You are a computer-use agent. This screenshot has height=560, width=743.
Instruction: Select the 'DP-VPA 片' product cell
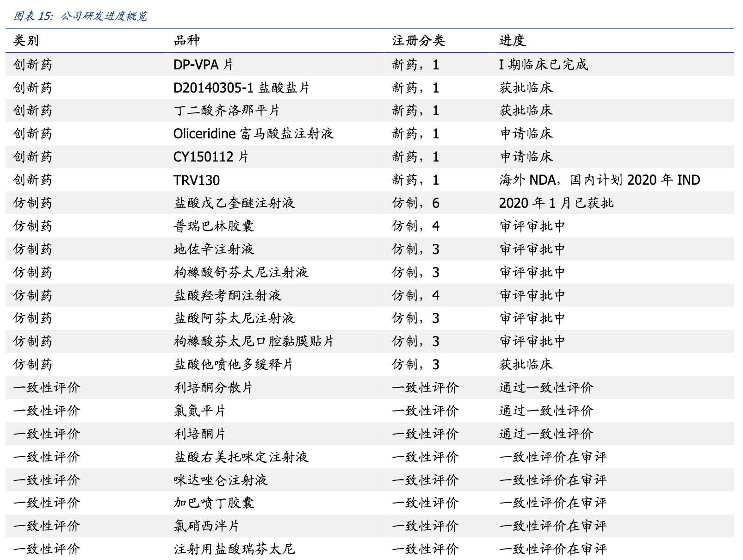coord(204,64)
